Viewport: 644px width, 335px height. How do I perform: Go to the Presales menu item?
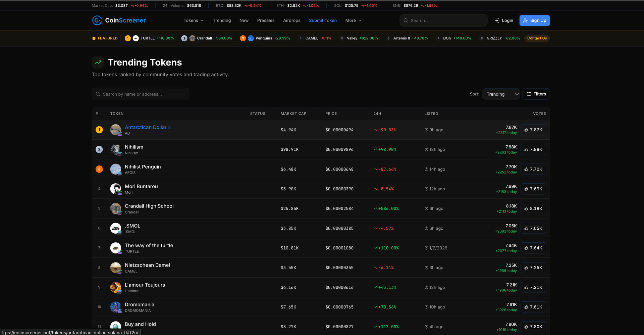pyautogui.click(x=266, y=20)
